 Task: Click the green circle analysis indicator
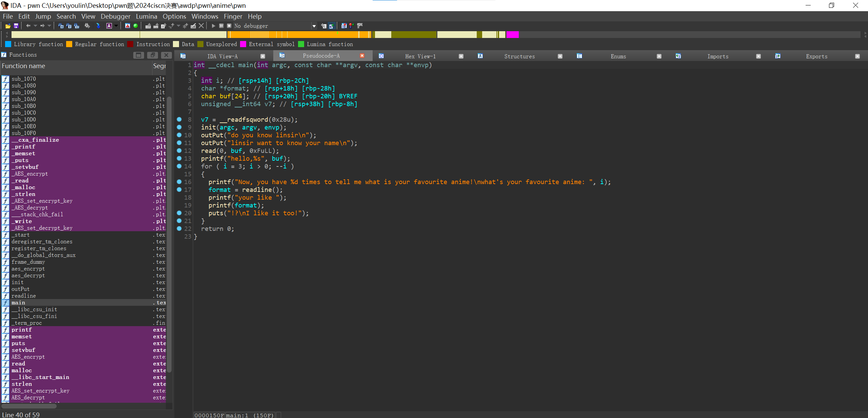point(136,26)
